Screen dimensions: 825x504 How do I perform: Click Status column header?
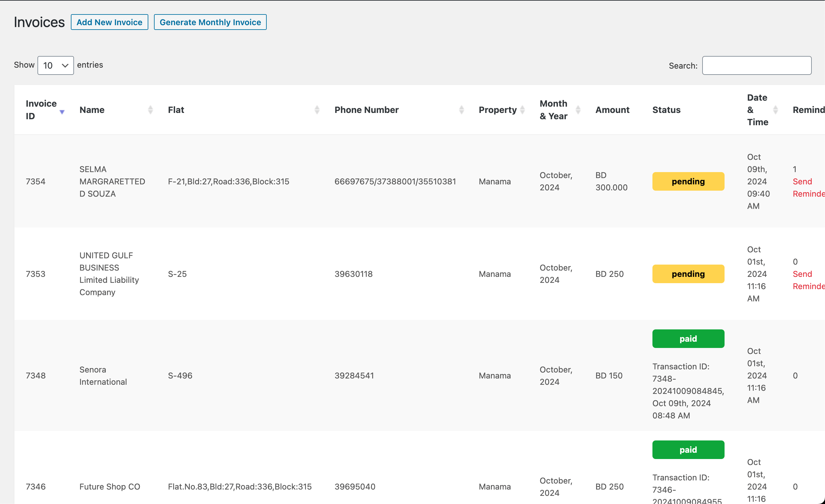pos(666,110)
